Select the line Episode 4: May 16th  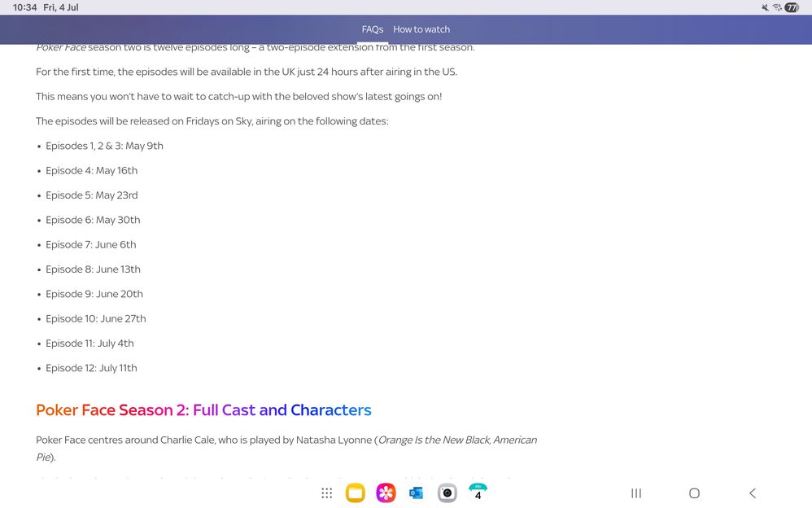point(92,170)
